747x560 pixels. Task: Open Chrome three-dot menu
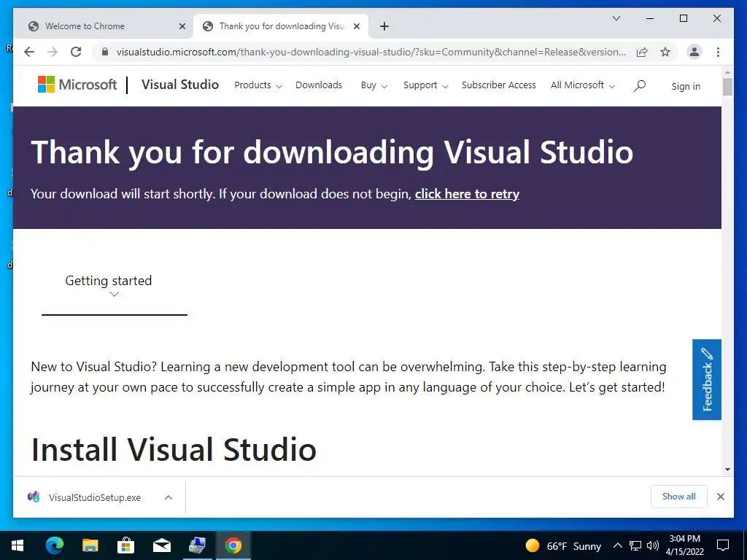pyautogui.click(x=718, y=52)
